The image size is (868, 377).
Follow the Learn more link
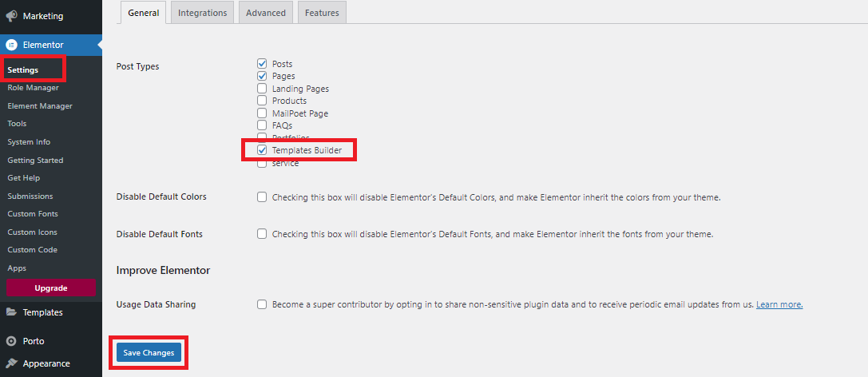point(779,304)
